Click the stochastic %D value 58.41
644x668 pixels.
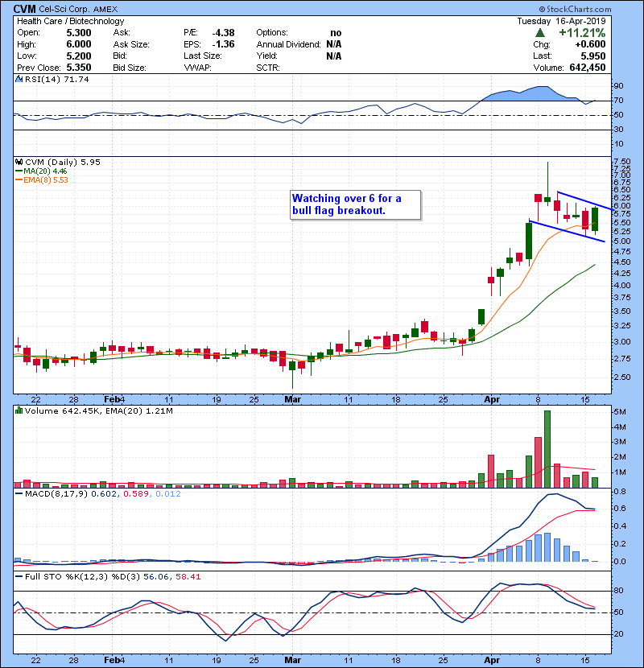coord(188,577)
